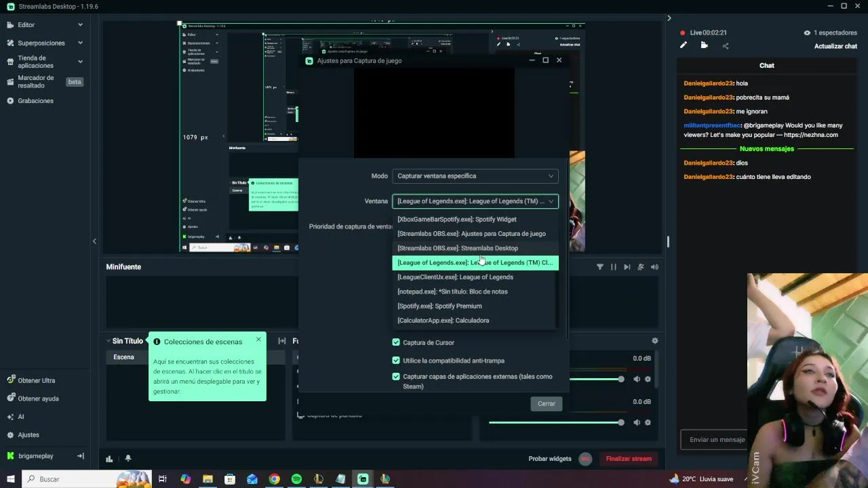Open the notifications bell in footer
This screenshot has width=868, height=488.
tap(127, 459)
